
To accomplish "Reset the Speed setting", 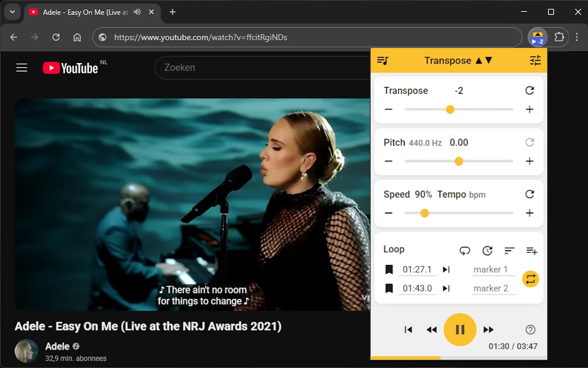I will 529,194.
